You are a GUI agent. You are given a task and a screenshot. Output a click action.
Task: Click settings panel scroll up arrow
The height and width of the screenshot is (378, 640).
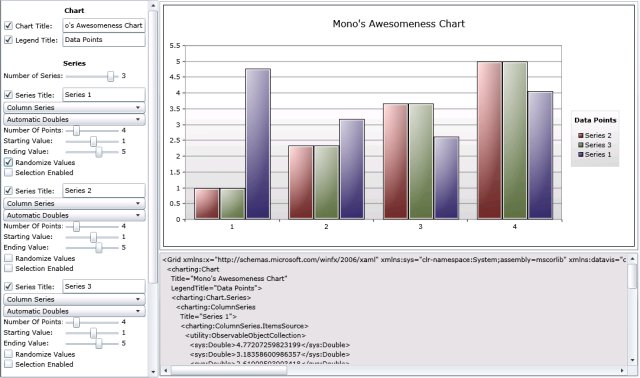pyautogui.click(x=153, y=6)
